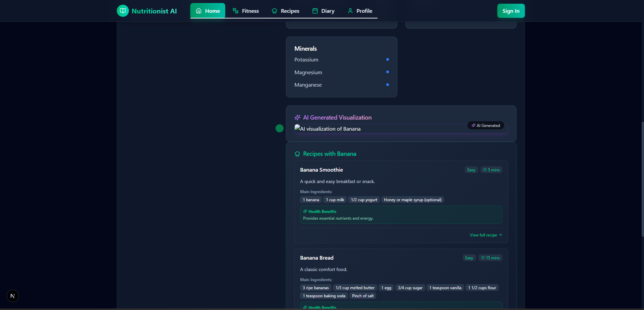The image size is (644, 310).
Task: Click the AI Generated Visualization heading
Action: pyautogui.click(x=337, y=118)
